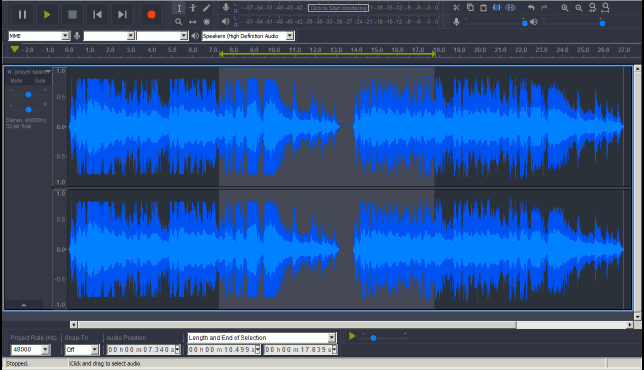Screen dimensions: 644x370
Task: Click the Trim audio icon
Action: click(x=497, y=8)
